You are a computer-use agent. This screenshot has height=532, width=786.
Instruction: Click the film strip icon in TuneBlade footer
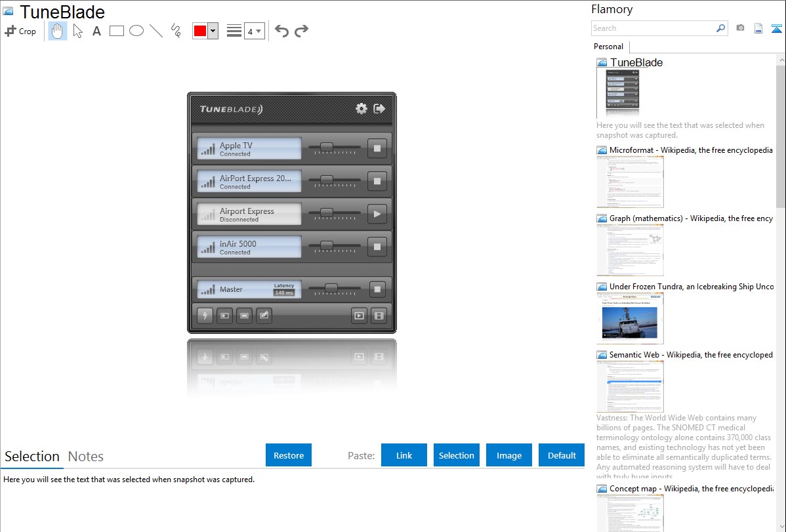(379, 316)
